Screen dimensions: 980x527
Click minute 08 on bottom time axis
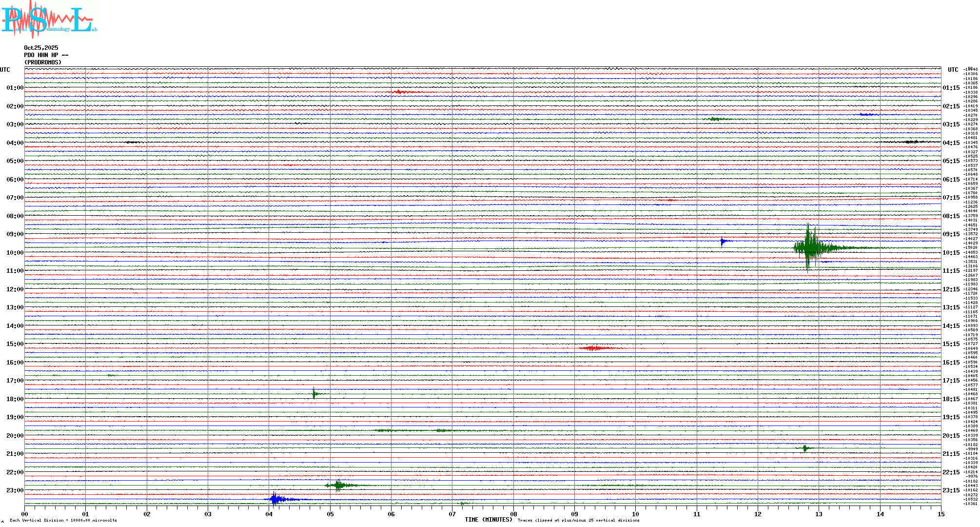point(513,514)
